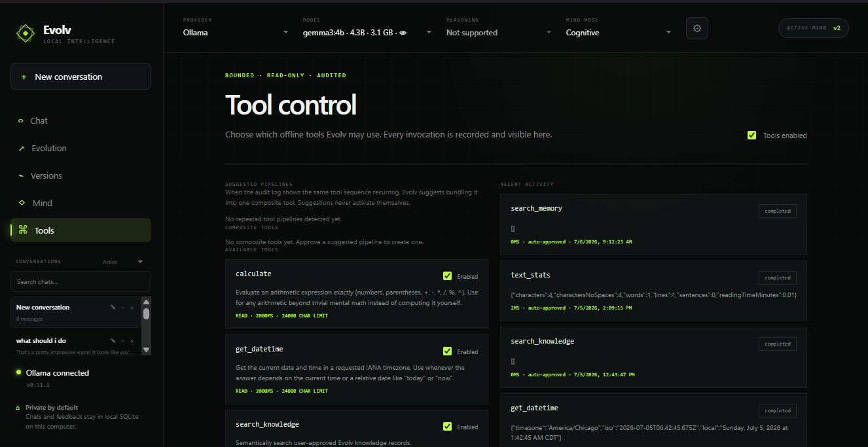
Task: Click the 'Private by default' label
Action: coord(52,408)
